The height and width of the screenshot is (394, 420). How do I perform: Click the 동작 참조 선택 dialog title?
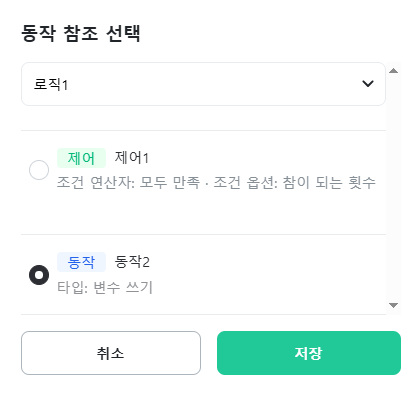tap(81, 33)
